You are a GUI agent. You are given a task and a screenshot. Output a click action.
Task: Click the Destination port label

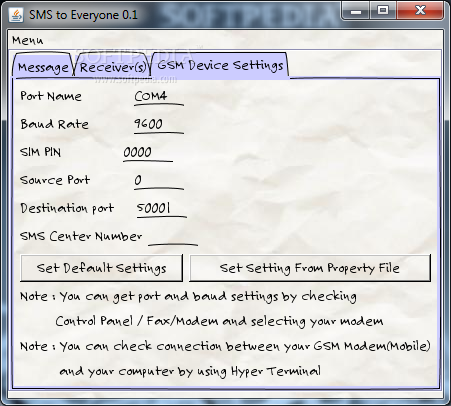[67, 208]
